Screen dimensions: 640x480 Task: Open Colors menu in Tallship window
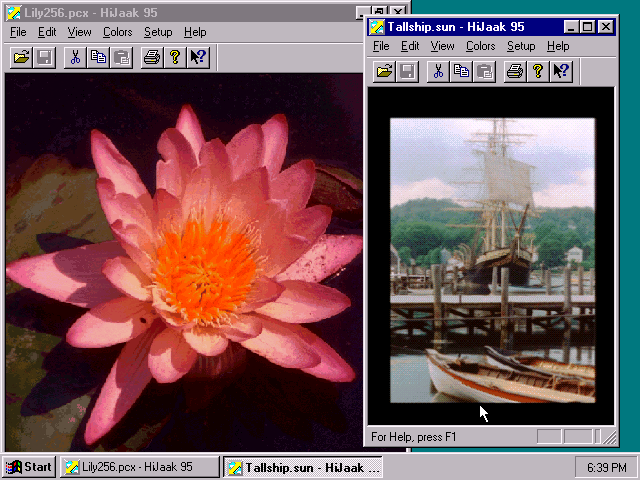(480, 46)
